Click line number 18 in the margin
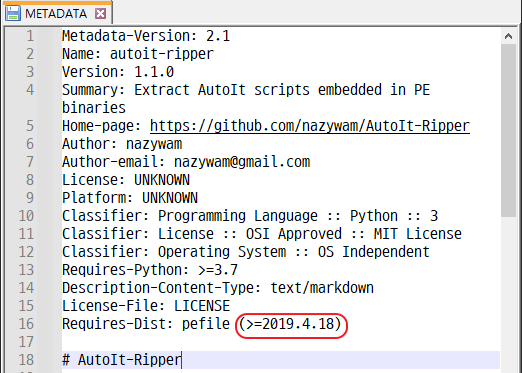This screenshot has height=373, width=522. 26,360
